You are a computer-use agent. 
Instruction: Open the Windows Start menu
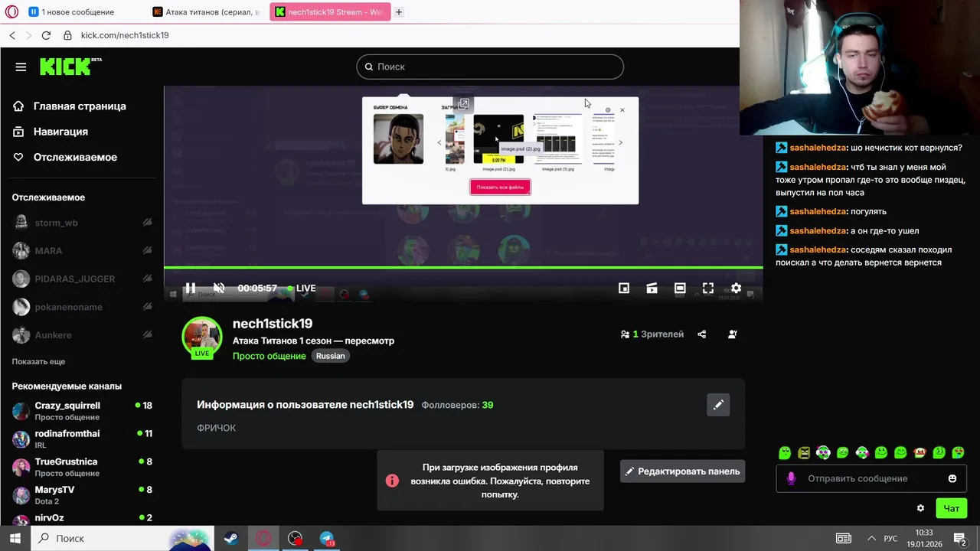point(15,538)
